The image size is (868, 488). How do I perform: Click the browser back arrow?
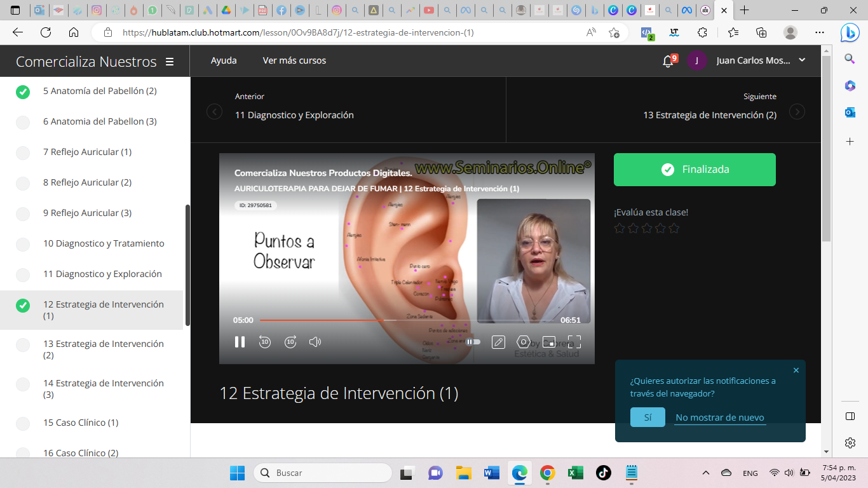(x=18, y=32)
